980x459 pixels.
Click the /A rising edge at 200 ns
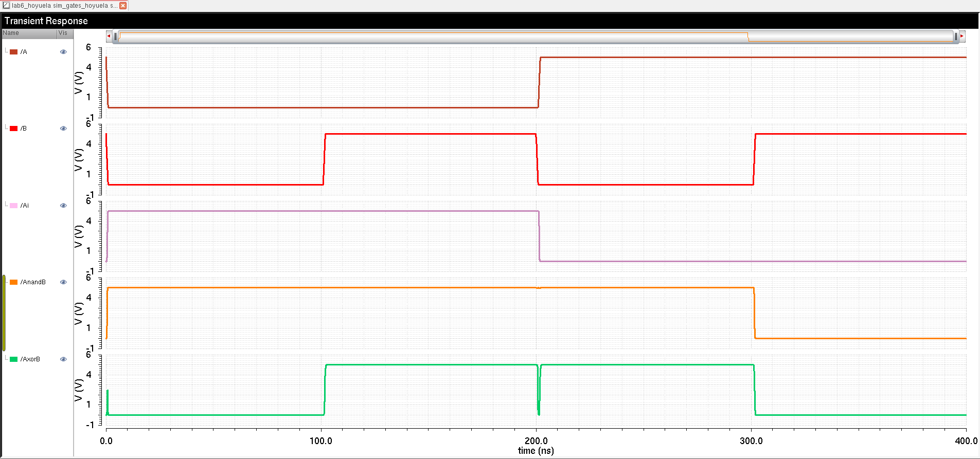click(539, 82)
